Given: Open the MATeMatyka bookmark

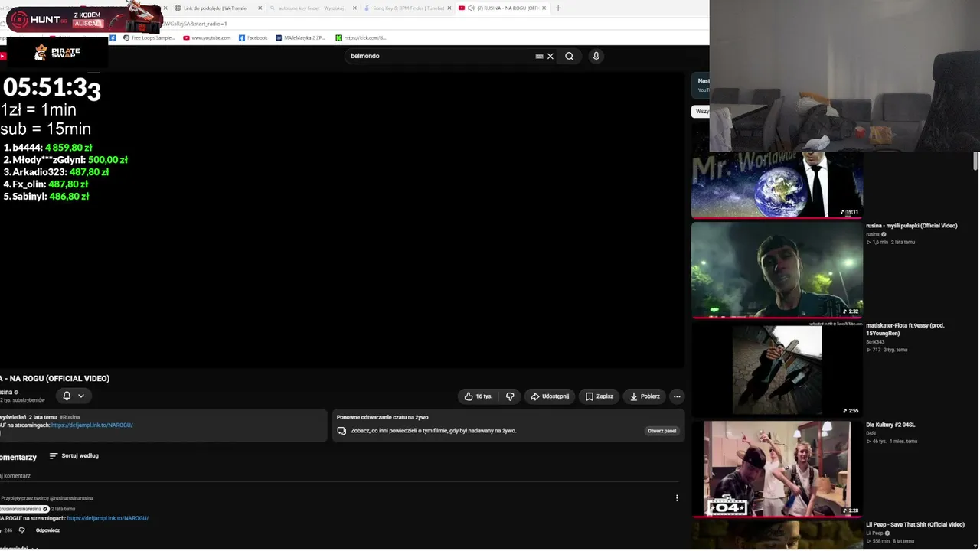Looking at the screenshot, I should pyautogui.click(x=300, y=37).
